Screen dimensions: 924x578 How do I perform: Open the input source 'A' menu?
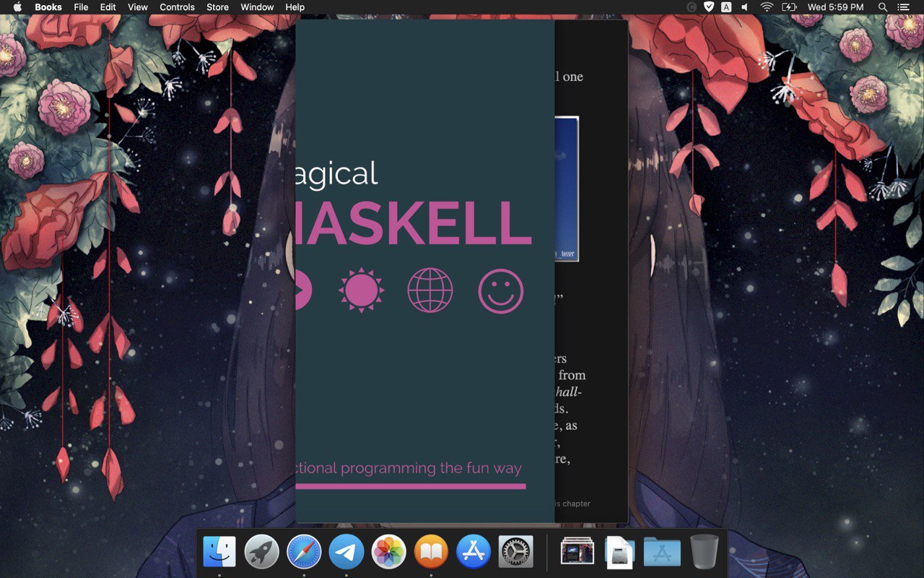[x=726, y=7]
